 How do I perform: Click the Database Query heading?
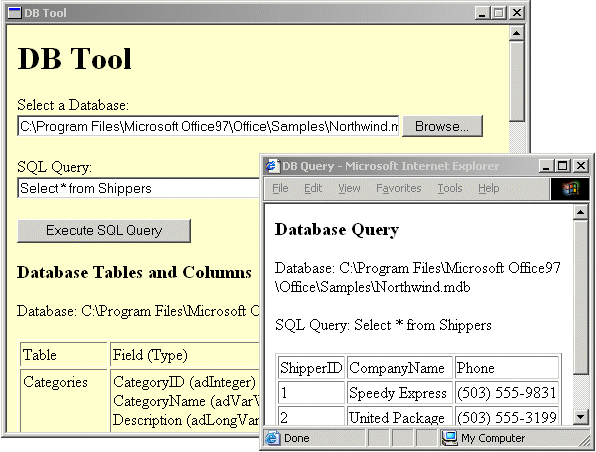pos(337,230)
